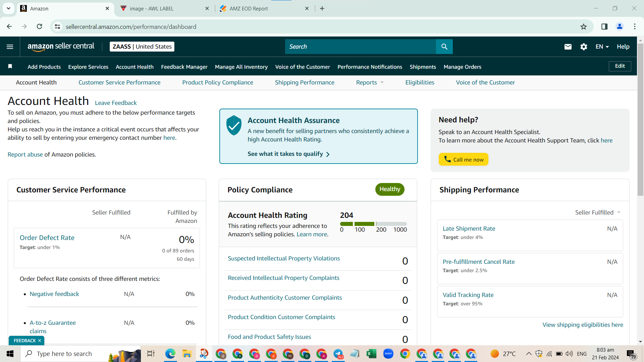Click the browser address bar URL
This screenshot has height=362, width=644.
click(131, 26)
